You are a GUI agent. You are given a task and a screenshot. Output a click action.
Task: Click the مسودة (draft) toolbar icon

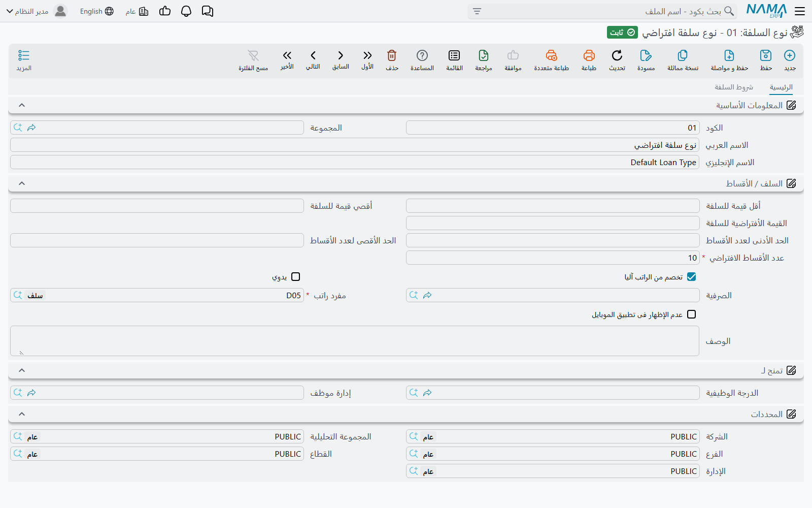pyautogui.click(x=646, y=55)
